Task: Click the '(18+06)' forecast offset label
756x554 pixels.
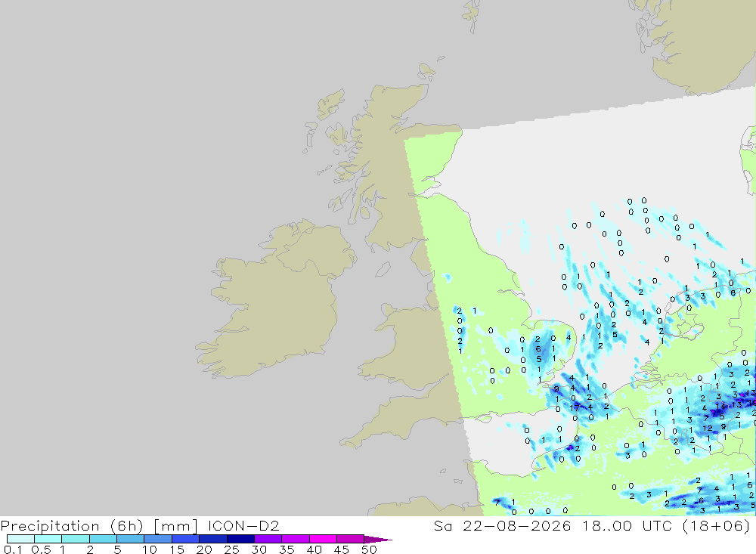Action: click(716, 525)
